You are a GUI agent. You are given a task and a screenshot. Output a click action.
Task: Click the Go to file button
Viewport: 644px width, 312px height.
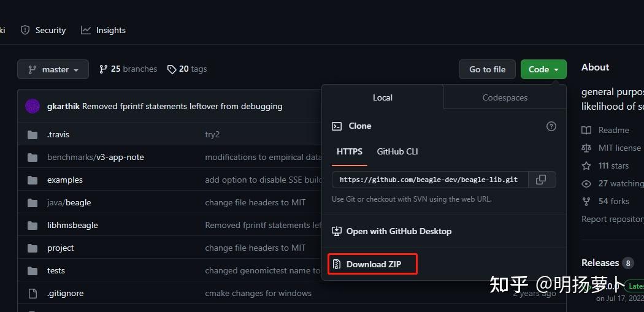click(x=487, y=69)
